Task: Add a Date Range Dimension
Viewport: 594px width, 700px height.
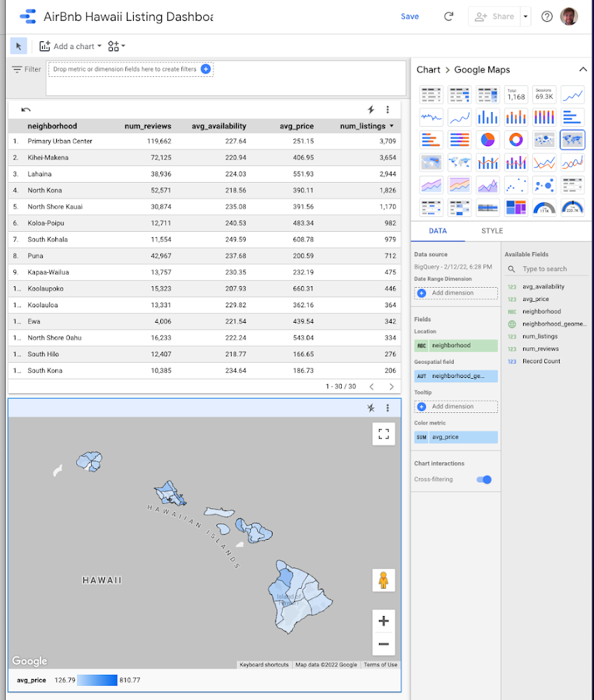Action: [x=456, y=293]
